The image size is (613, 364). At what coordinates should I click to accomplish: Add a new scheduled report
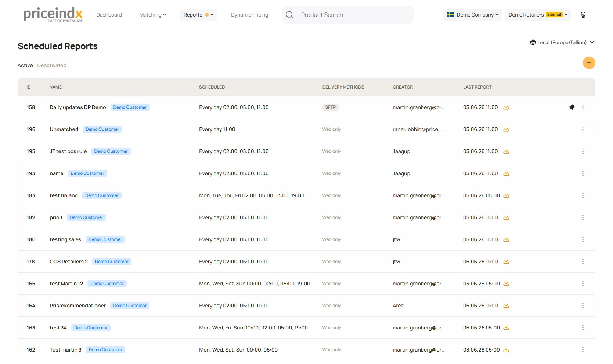pos(589,63)
